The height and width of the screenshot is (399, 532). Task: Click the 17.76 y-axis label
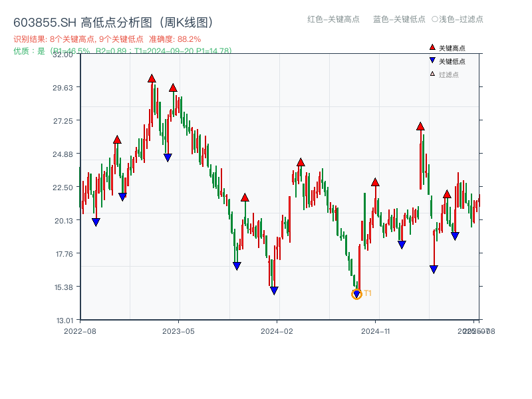(x=64, y=254)
